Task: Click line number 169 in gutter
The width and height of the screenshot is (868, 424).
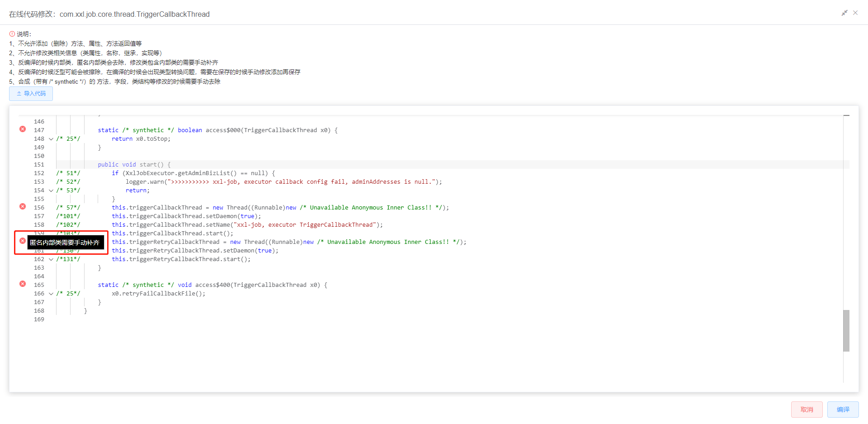Action: click(x=39, y=319)
